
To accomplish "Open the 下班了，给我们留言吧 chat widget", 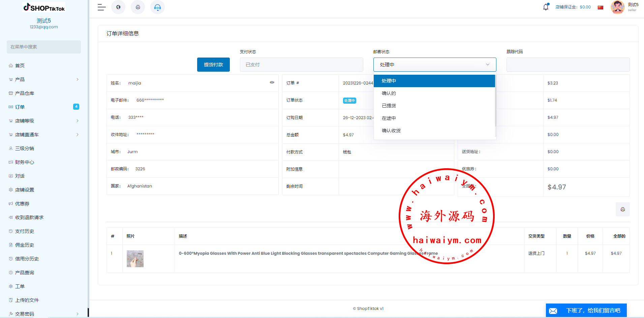I will 586,310.
